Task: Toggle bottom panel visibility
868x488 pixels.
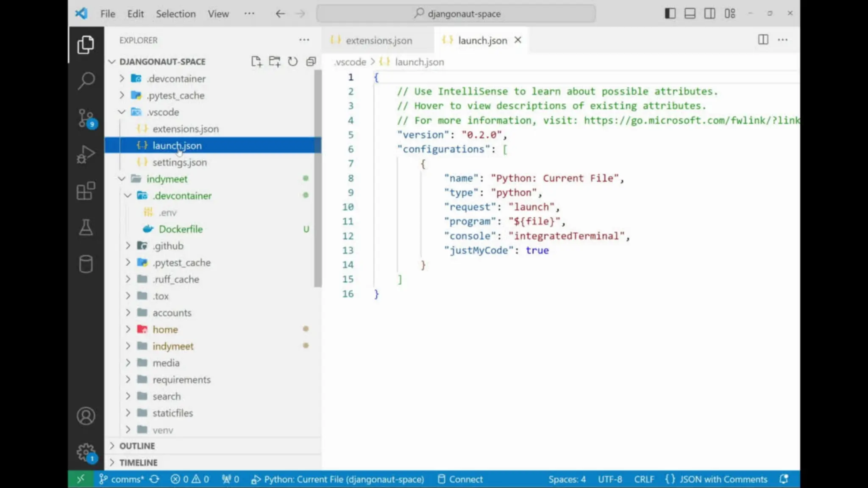Action: coord(690,14)
